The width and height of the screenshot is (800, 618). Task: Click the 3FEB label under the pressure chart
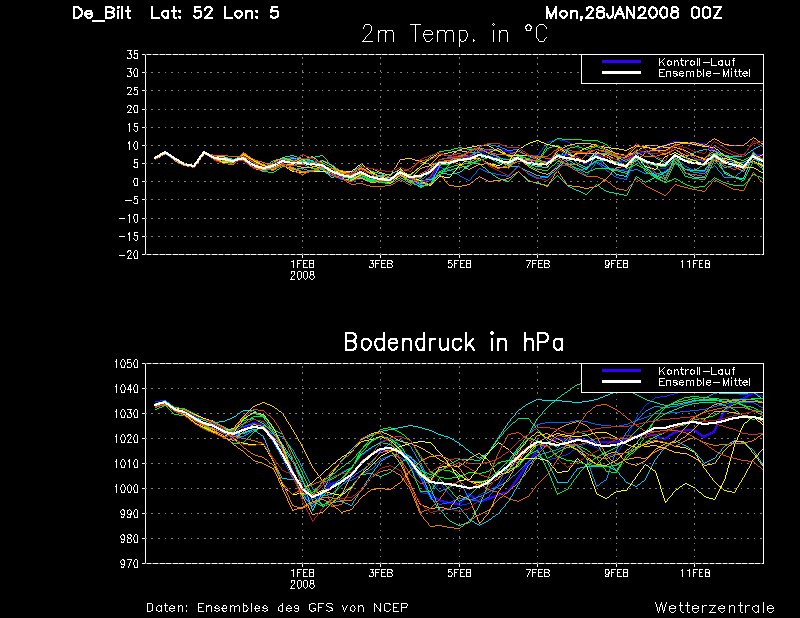380,573
